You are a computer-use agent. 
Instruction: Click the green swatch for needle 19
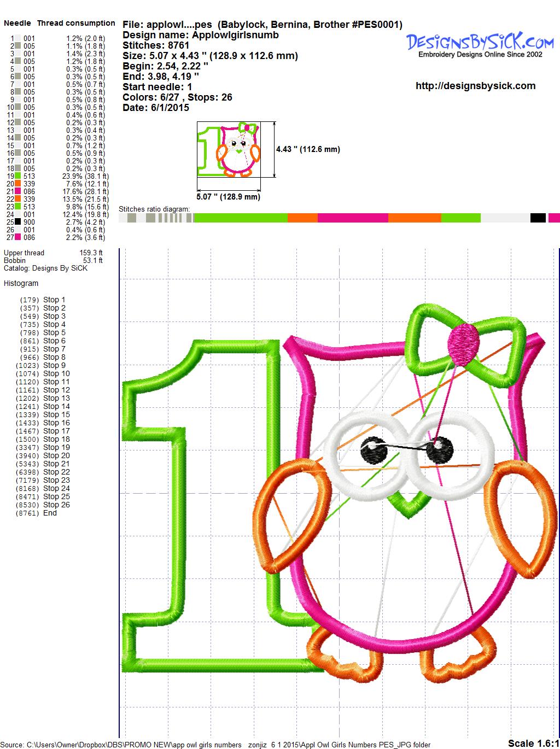(x=18, y=176)
